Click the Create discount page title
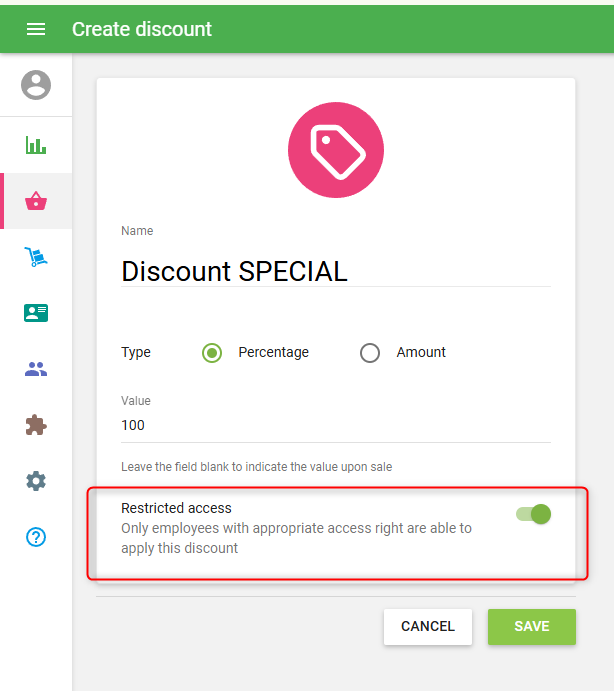 [x=142, y=29]
